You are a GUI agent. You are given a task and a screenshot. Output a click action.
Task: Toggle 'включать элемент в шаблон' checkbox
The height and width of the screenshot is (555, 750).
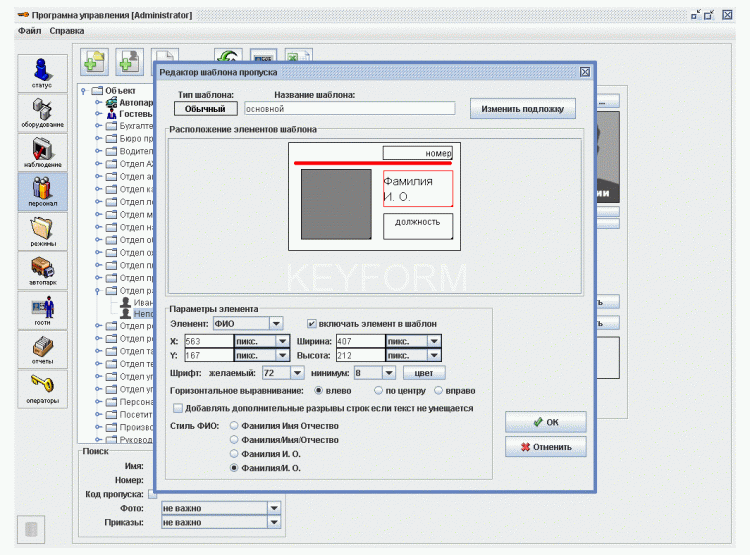coord(312,324)
